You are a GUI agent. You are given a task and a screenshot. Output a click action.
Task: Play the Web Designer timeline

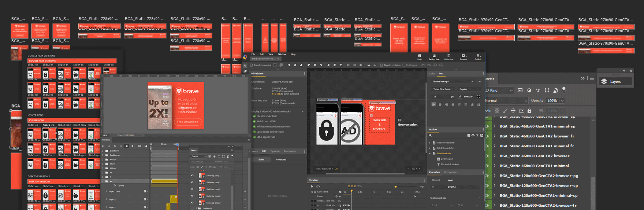312,186
